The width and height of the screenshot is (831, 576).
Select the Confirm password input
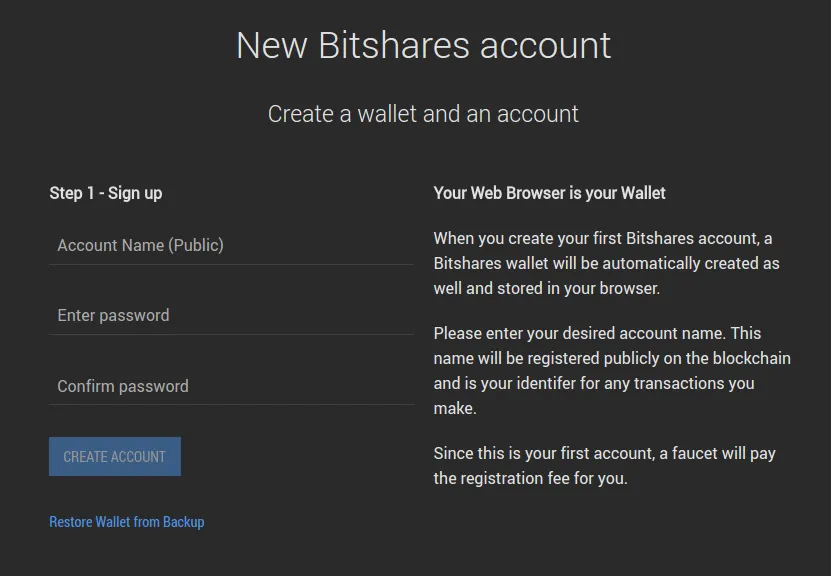(231, 386)
